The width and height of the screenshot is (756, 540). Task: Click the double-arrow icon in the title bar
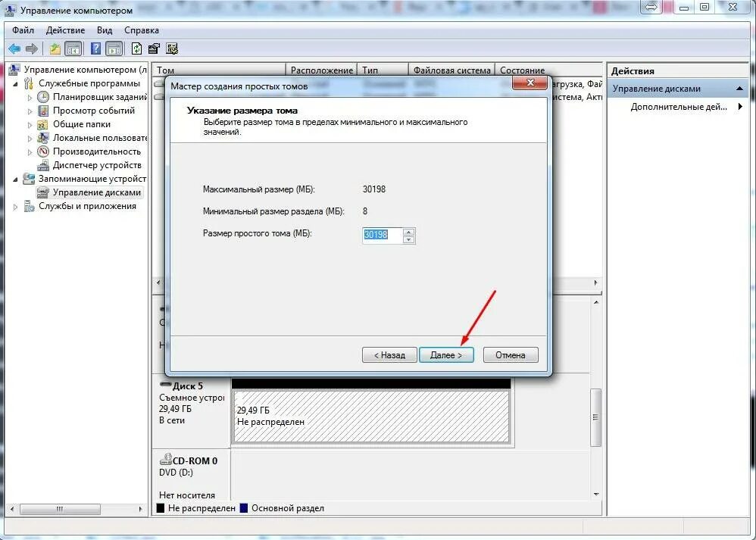[x=651, y=6]
